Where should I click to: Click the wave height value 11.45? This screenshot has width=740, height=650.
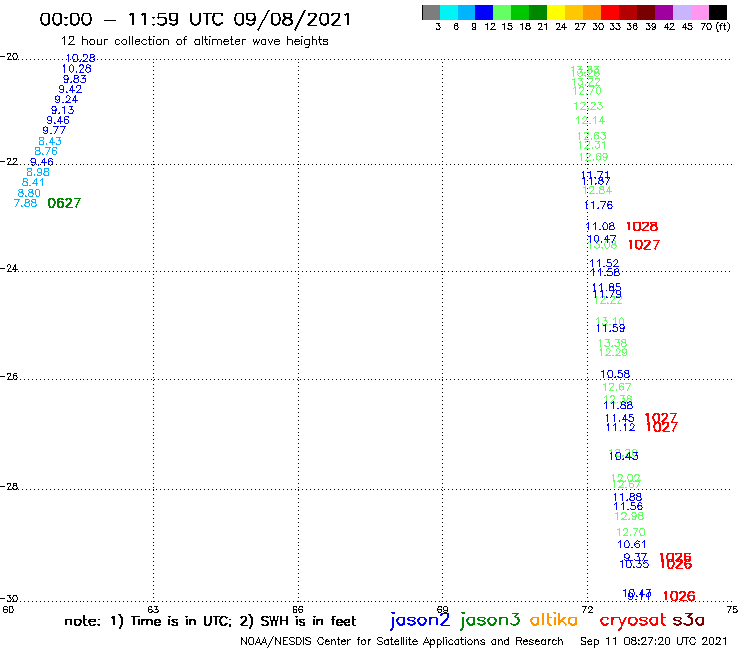620,418
